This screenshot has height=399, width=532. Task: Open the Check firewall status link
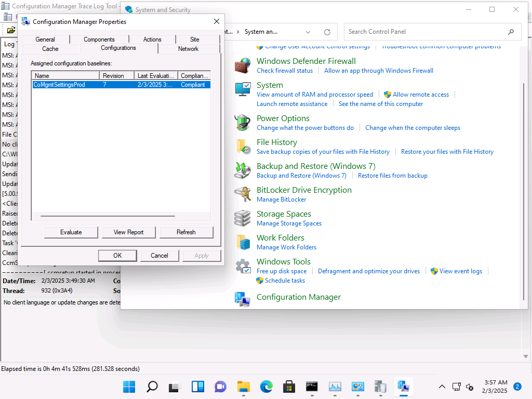(285, 71)
